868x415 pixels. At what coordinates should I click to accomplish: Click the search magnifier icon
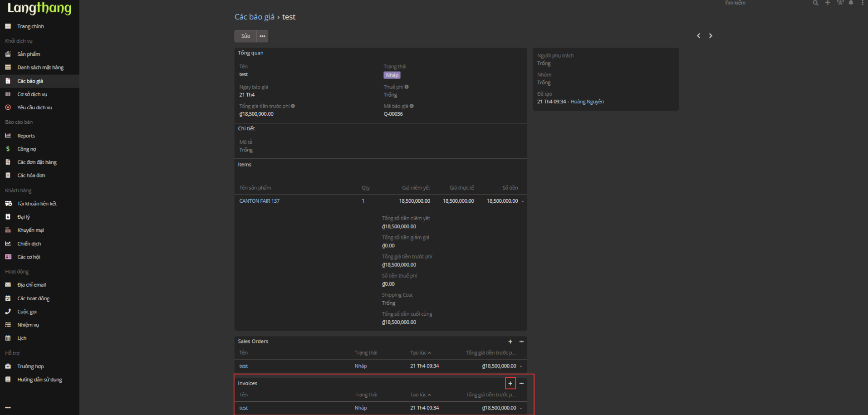point(815,3)
